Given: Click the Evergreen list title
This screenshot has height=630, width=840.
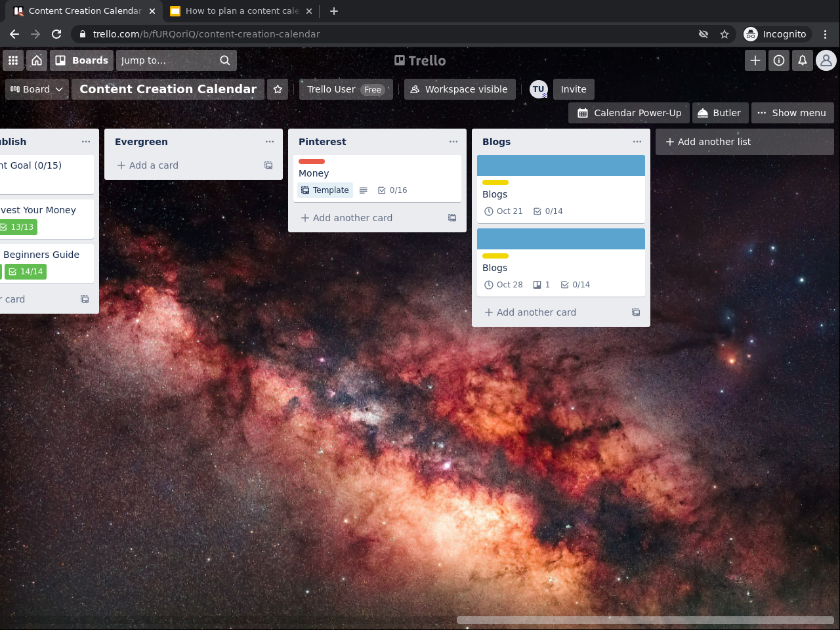Looking at the screenshot, I should (141, 142).
